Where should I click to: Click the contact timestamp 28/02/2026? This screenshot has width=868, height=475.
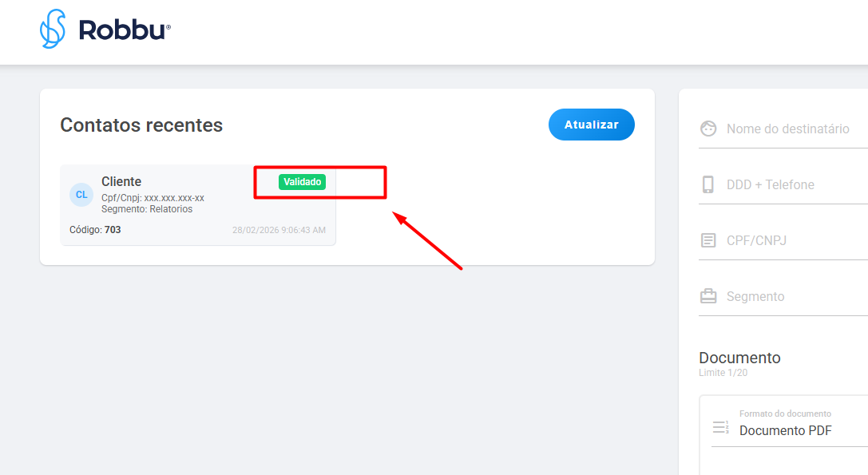coord(279,230)
